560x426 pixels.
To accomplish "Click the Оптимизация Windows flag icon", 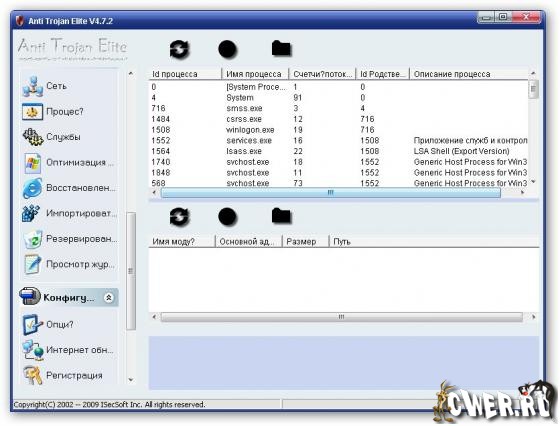I will (32, 162).
